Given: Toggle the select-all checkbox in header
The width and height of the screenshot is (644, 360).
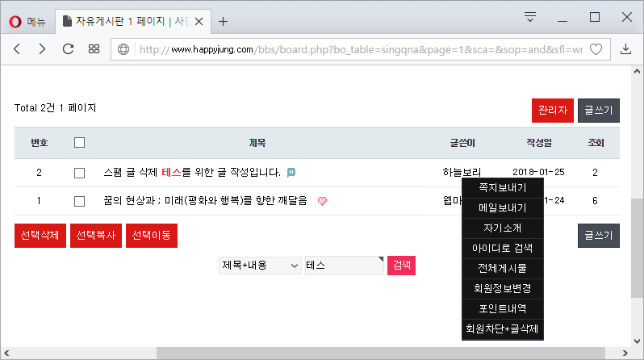Looking at the screenshot, I should coord(79,143).
